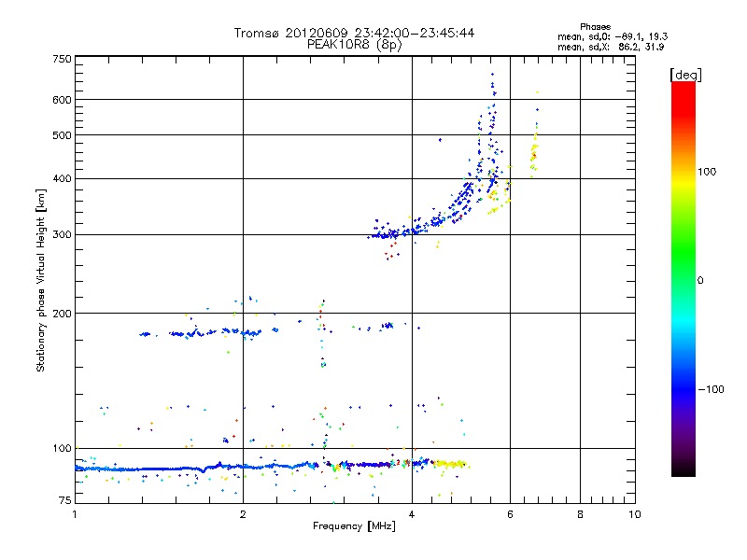The image size is (747, 560).
Task: Click the 750 tick on height axis
Action: [62, 59]
